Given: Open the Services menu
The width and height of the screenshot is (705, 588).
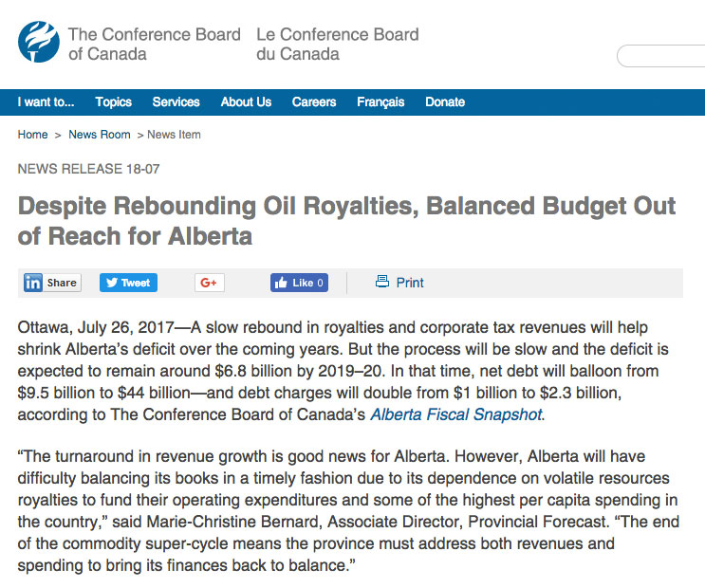Looking at the screenshot, I should tap(176, 102).
